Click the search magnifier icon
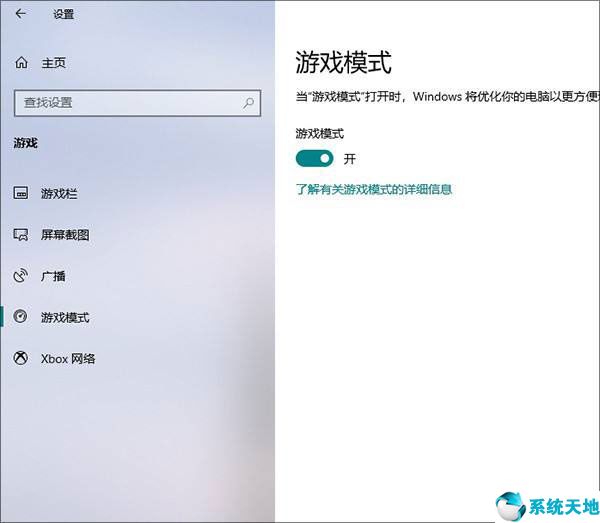Image resolution: width=600 pixels, height=523 pixels. (248, 103)
